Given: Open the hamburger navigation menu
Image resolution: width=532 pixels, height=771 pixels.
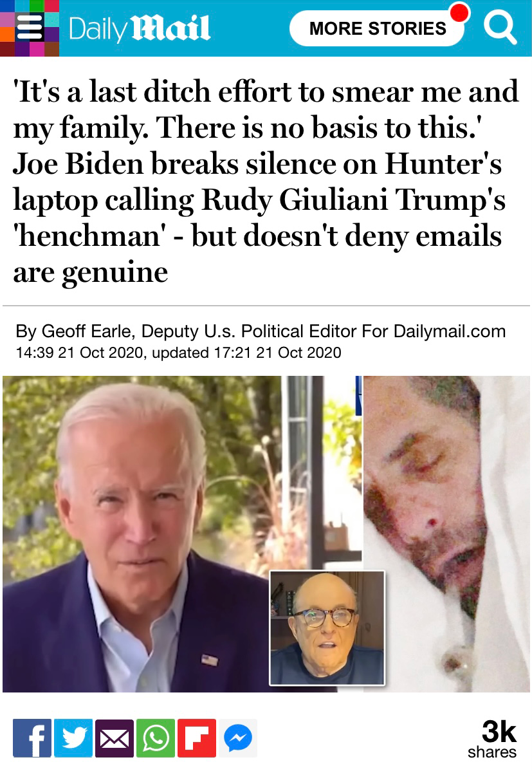Looking at the screenshot, I should 30,28.
